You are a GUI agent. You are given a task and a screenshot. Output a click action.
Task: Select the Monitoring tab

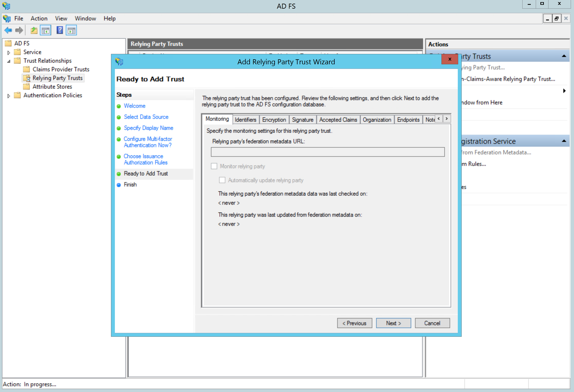coord(217,119)
